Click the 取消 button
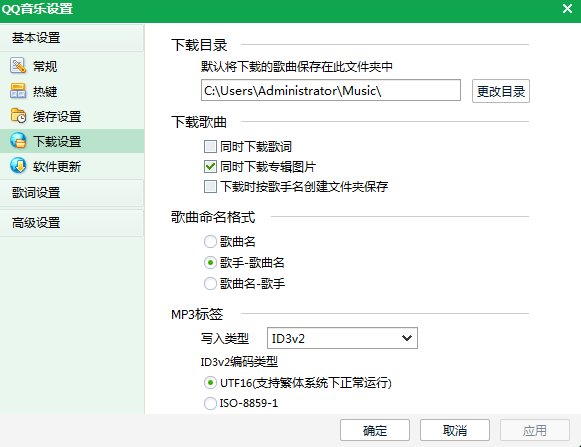Image resolution: width=581 pixels, height=447 pixels. (455, 430)
